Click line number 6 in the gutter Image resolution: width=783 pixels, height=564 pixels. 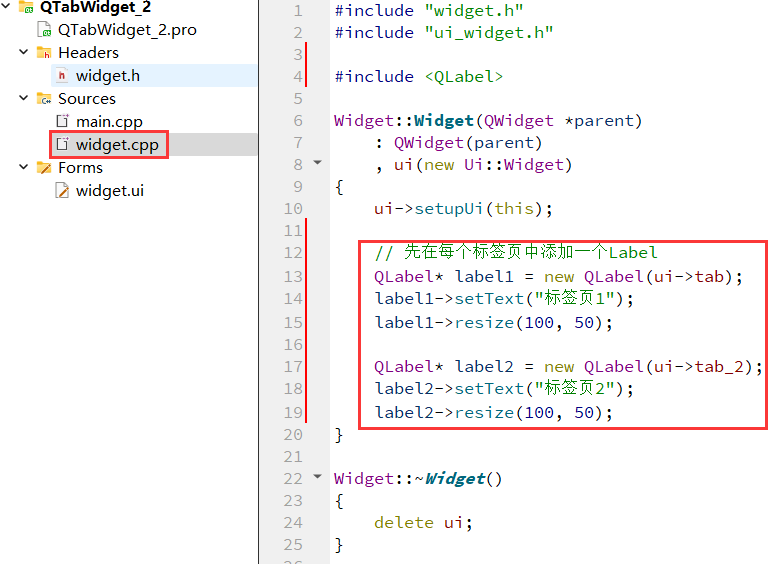pos(298,120)
